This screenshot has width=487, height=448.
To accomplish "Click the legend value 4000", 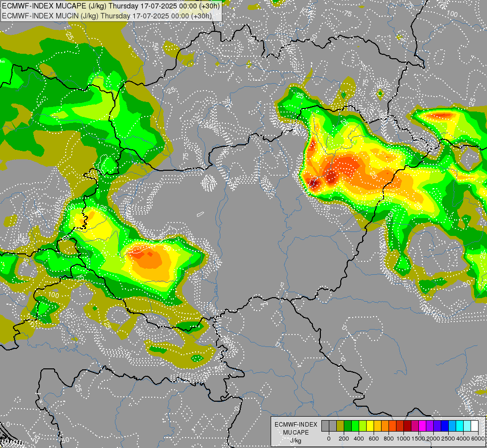I will point(463,439).
